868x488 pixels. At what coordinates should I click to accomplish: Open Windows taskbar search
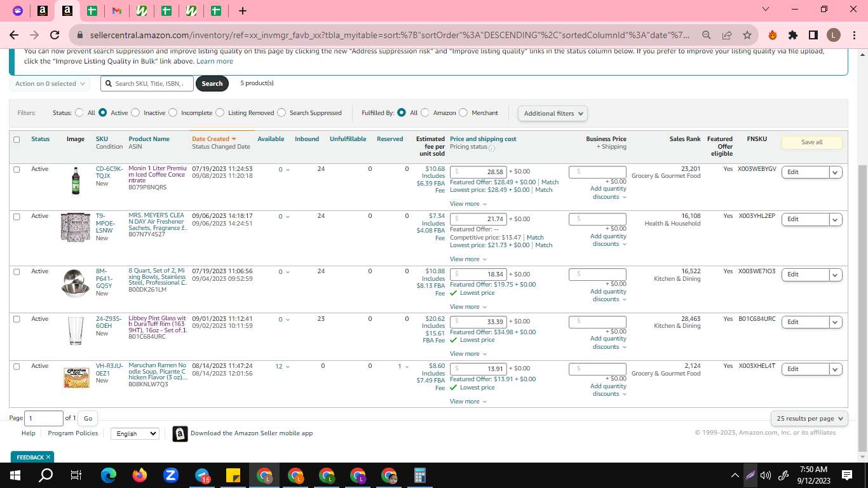(x=46, y=475)
